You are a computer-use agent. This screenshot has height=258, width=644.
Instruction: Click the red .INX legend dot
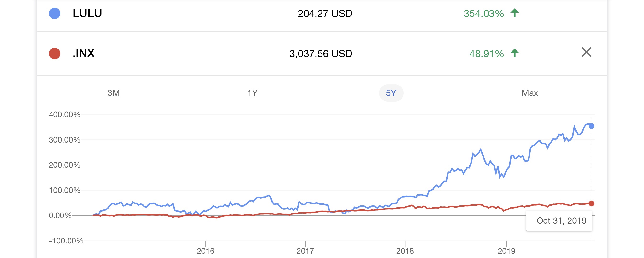pyautogui.click(x=54, y=53)
